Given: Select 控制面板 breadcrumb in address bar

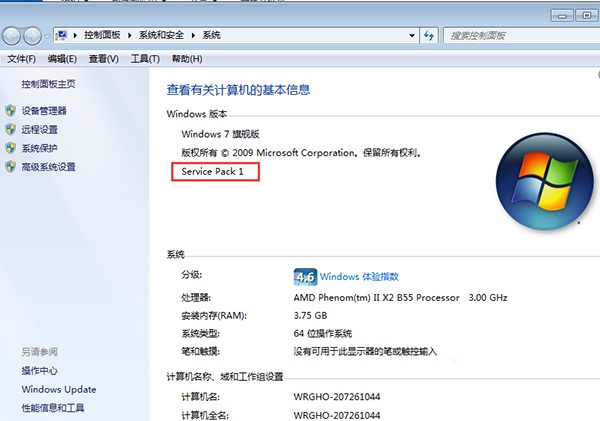Looking at the screenshot, I should coord(102,35).
